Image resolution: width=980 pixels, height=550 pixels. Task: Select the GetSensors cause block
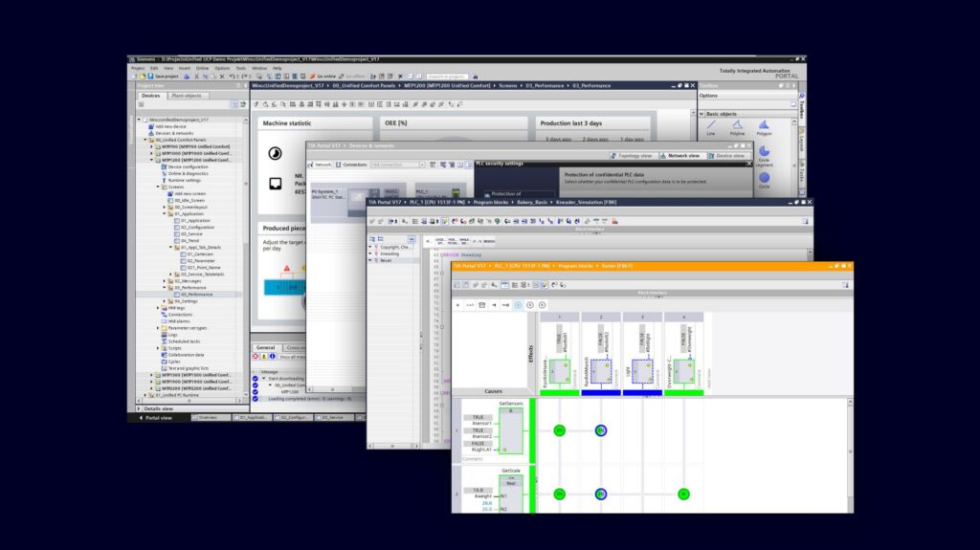(511, 430)
